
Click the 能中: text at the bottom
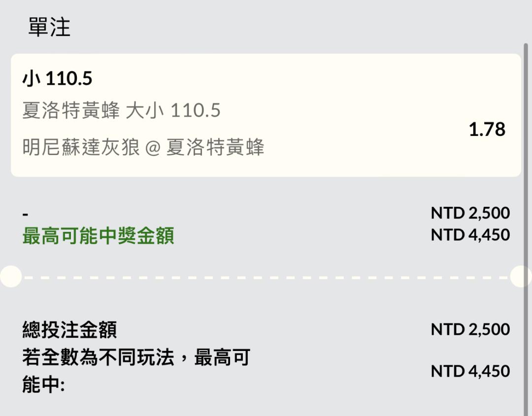click(x=43, y=385)
